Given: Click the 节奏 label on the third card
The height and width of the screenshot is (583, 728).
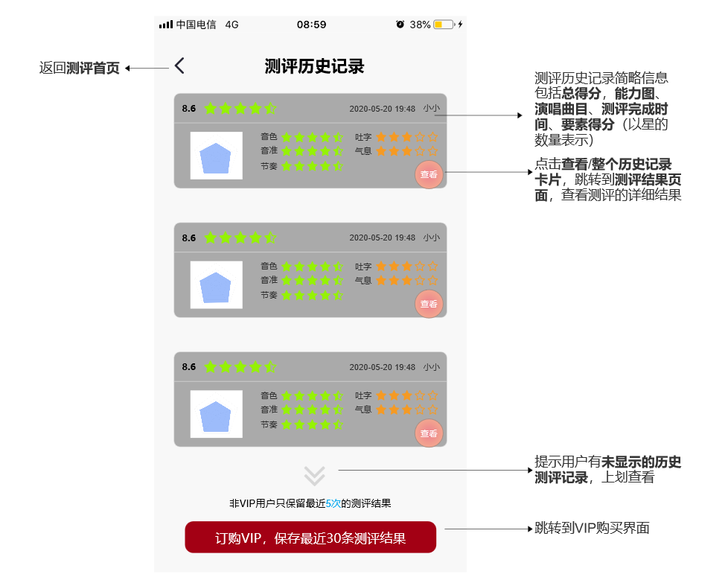Looking at the screenshot, I should 269,424.
